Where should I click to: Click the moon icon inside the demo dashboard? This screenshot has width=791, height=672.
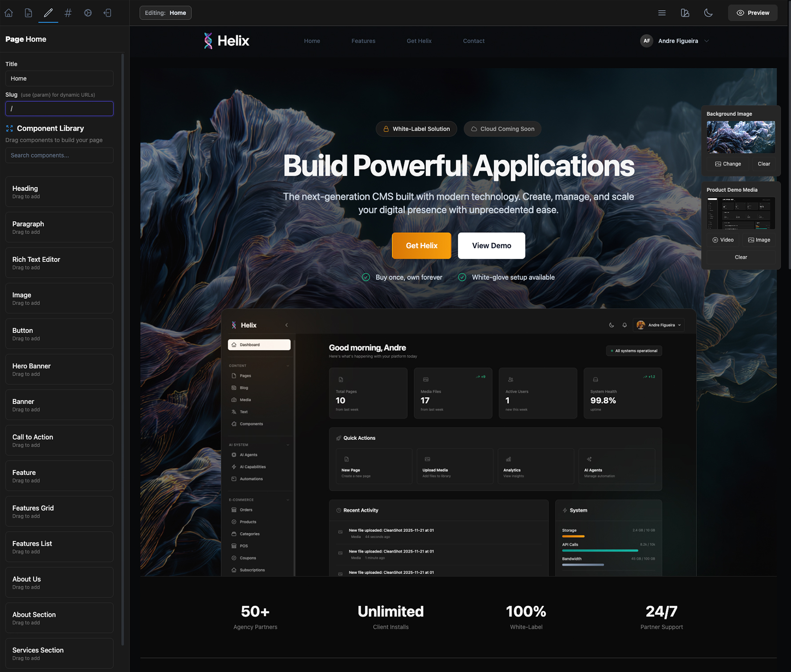(x=612, y=325)
